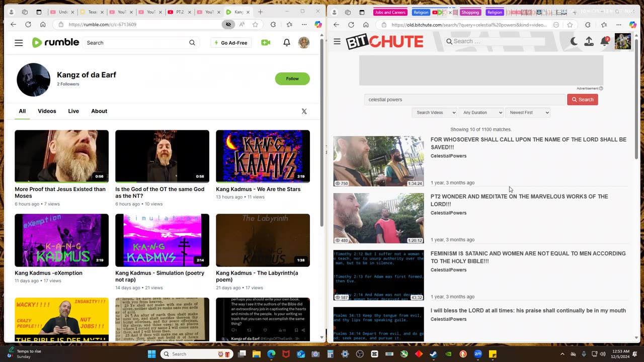Click the Rumble address bar URL
The width and height of the screenshot is (644, 362).
103,24
